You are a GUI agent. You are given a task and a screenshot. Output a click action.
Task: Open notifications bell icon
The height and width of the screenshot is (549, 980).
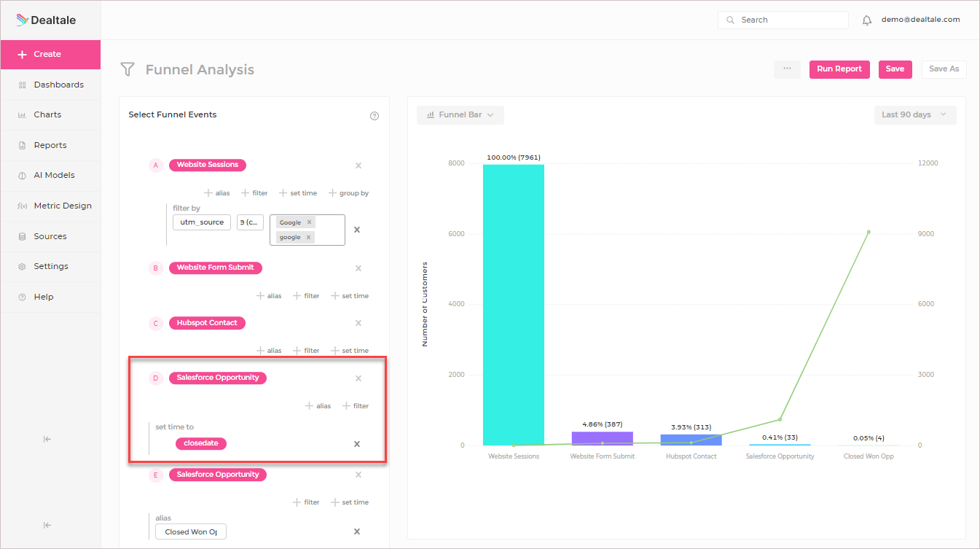[867, 20]
